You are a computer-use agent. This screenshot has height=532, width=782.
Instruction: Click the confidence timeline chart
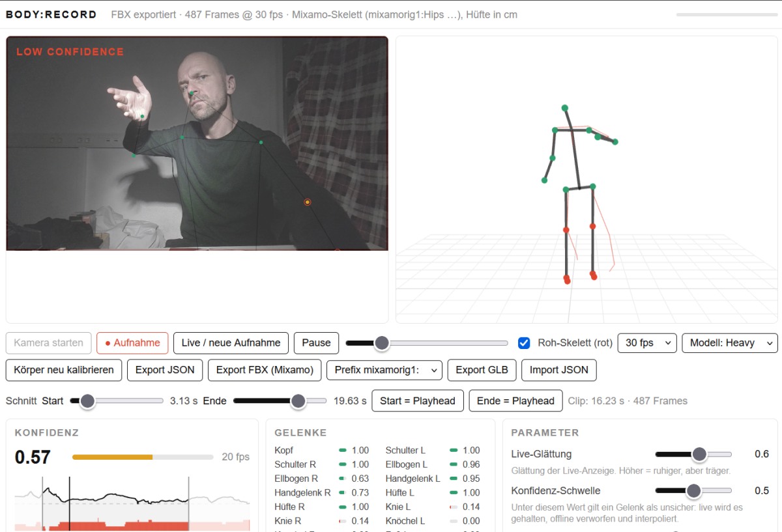pos(132,503)
